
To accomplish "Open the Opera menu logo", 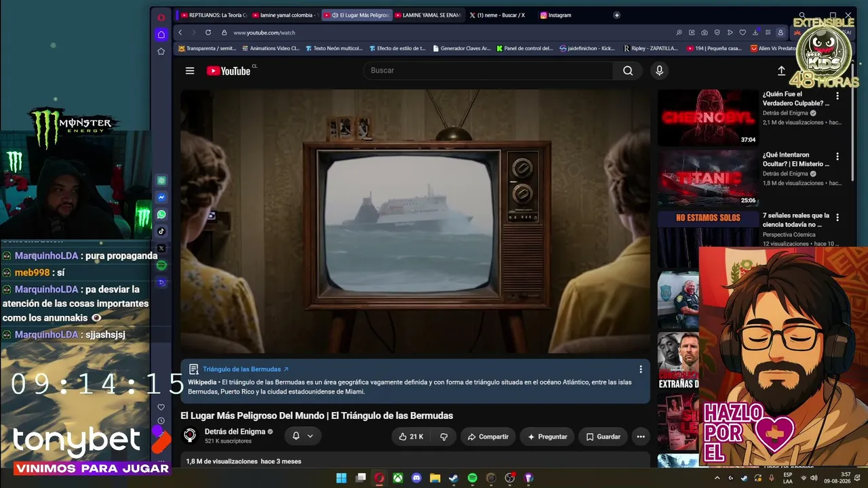I will [x=161, y=17].
